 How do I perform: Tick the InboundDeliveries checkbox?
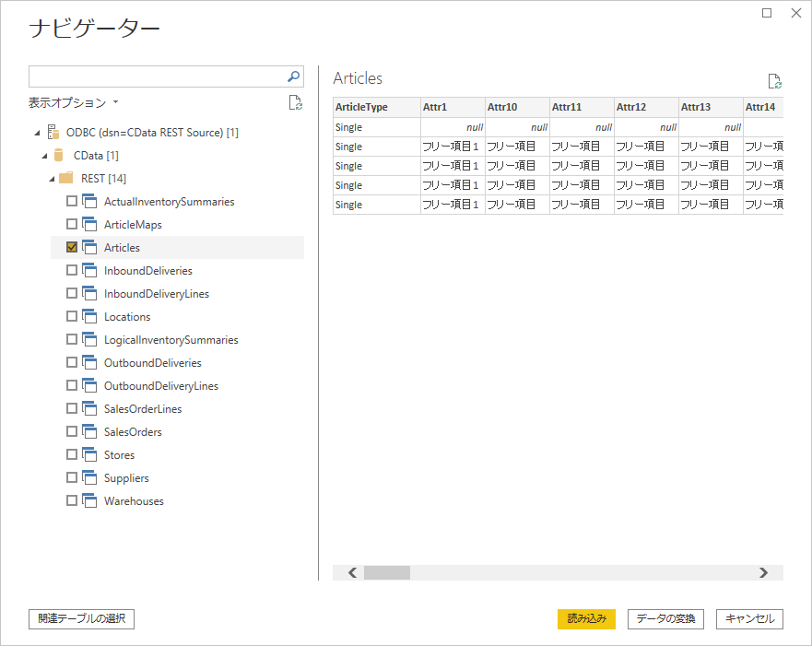point(72,270)
